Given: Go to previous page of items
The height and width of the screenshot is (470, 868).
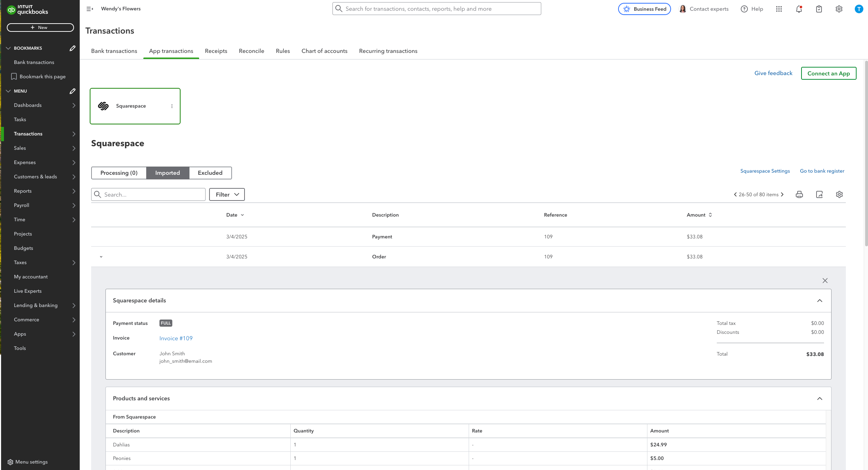Looking at the screenshot, I should coord(735,194).
